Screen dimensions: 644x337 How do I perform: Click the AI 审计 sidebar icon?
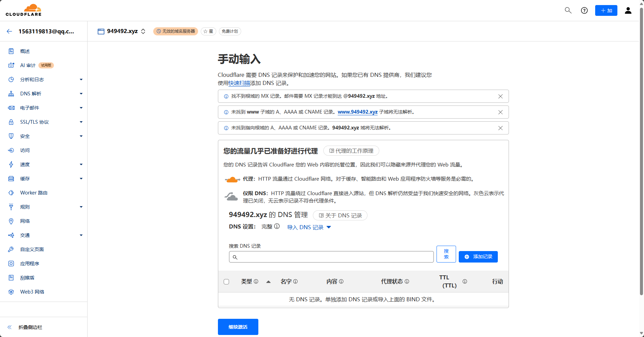(x=11, y=65)
